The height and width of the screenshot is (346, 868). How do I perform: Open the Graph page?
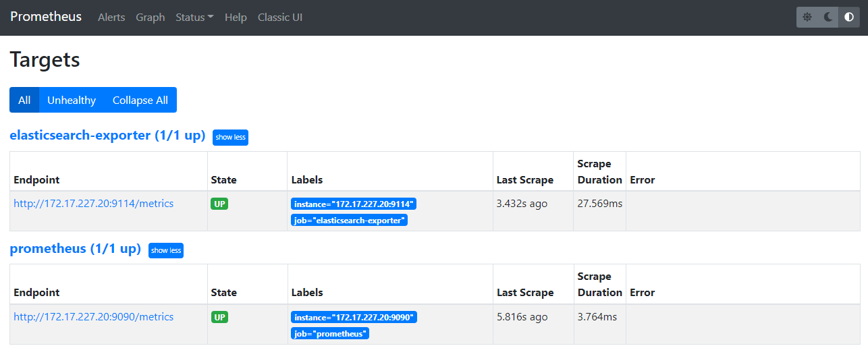tap(151, 18)
